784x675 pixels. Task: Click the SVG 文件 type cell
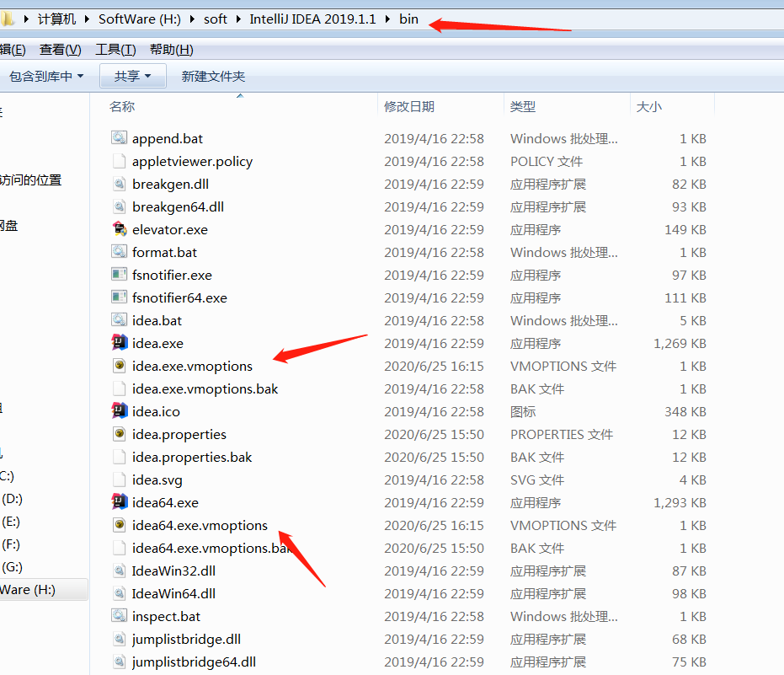(x=537, y=479)
